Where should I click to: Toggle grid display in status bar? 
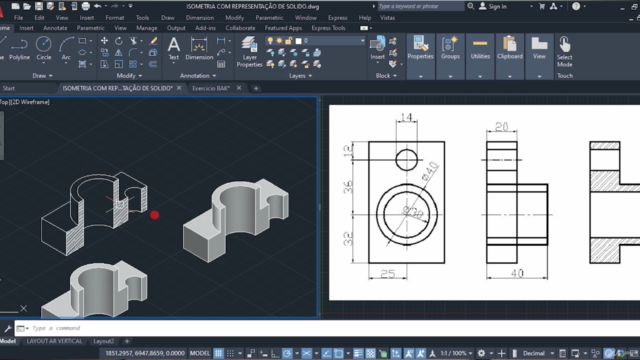click(218, 353)
